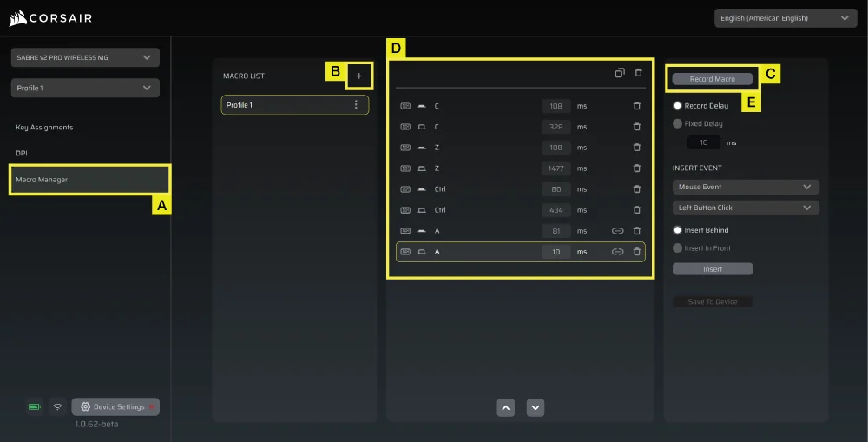The image size is (868, 442).
Task: Select the Profile 1 macro in the Macro List
Action: [x=294, y=105]
